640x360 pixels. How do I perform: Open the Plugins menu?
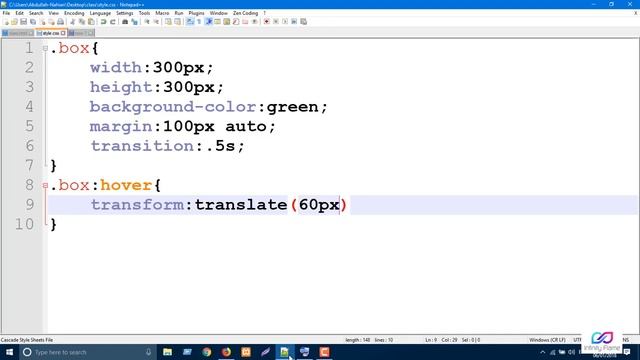tap(196, 13)
